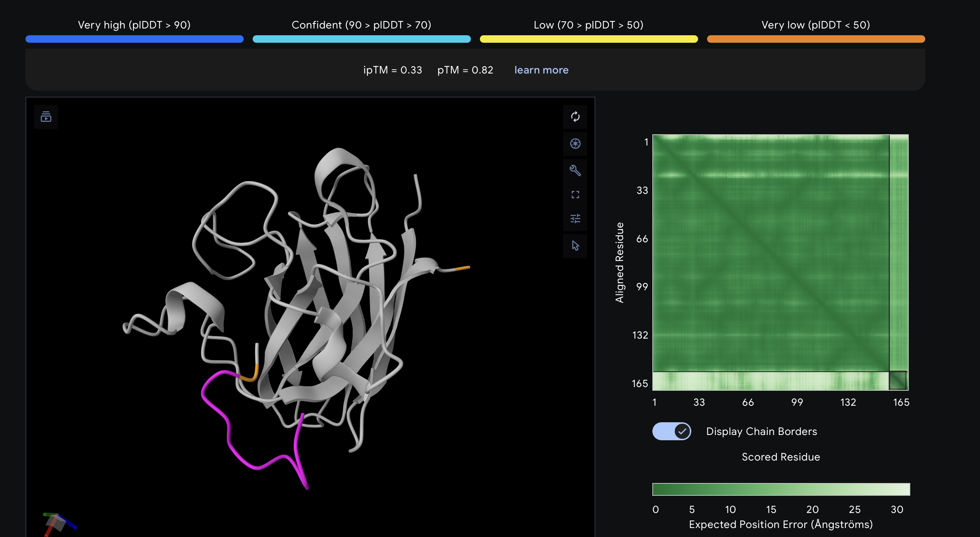Click the 'ipTM = 0.33' value

393,70
